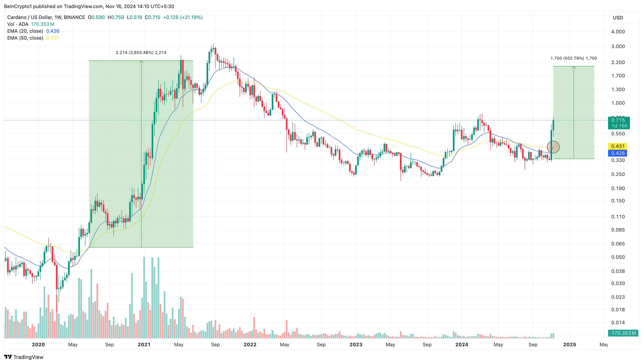
Task: Click the 2.214 (3,653.48%) measurement label
Action: pyautogui.click(x=141, y=53)
